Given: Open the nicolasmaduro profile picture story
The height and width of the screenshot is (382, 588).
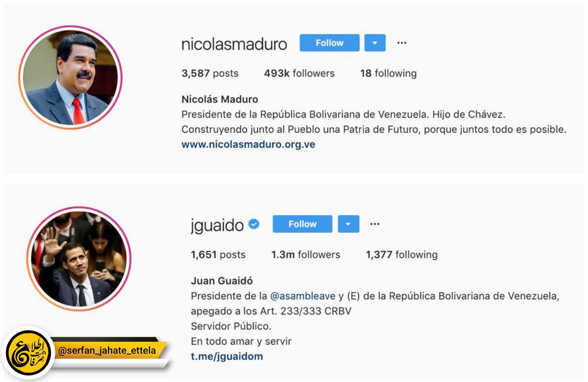Looking at the screenshot, I should (x=70, y=78).
